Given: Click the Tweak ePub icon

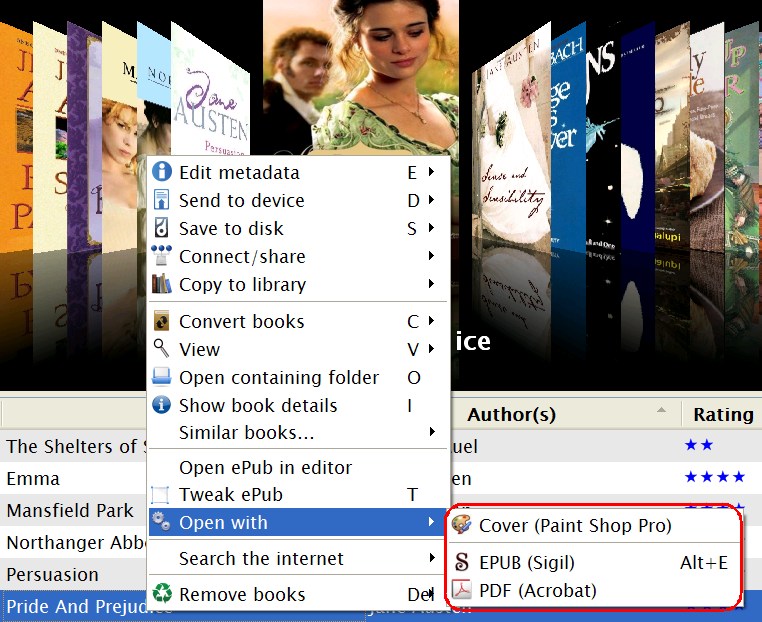Looking at the screenshot, I should pyautogui.click(x=160, y=495).
